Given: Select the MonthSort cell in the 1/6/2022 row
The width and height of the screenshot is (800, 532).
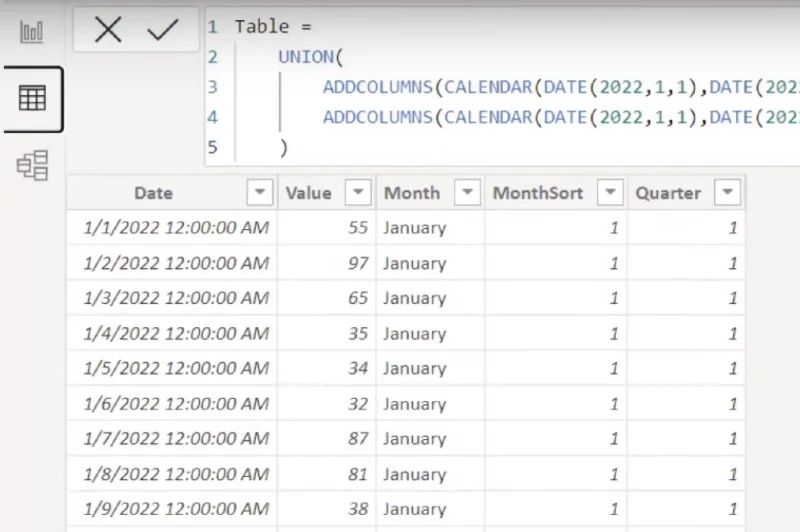Looking at the screenshot, I should pyautogui.click(x=556, y=403).
